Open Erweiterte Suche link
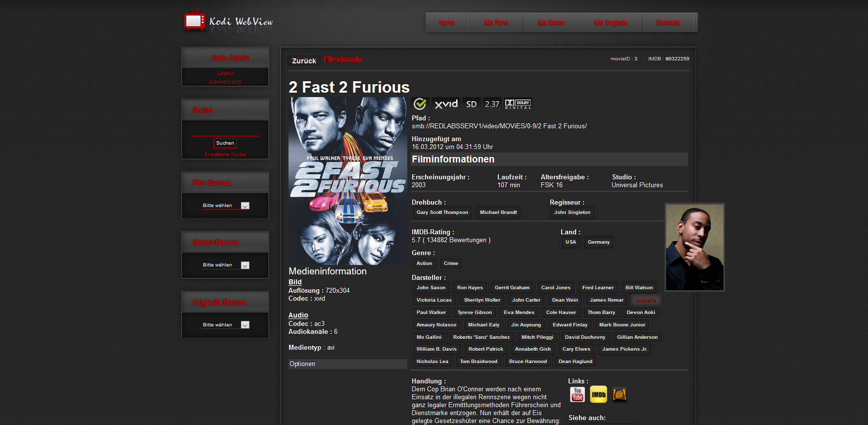Viewport: 868px width, 425px height. pos(225,155)
